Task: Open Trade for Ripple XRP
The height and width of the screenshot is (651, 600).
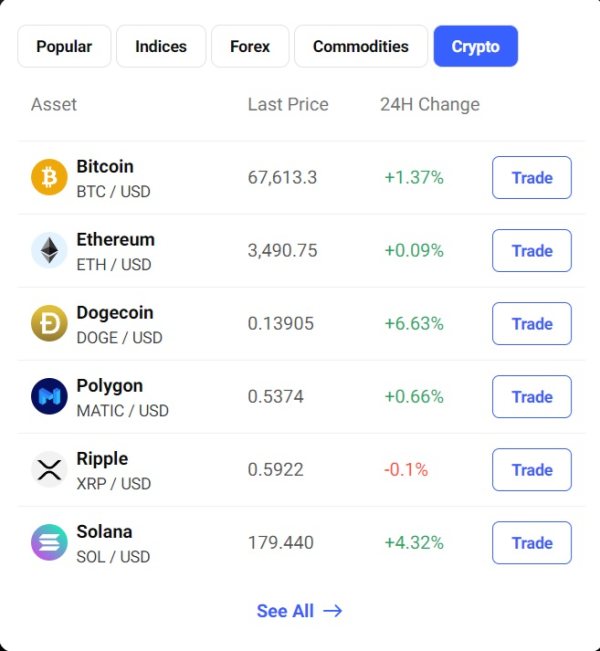Action: [x=531, y=470]
